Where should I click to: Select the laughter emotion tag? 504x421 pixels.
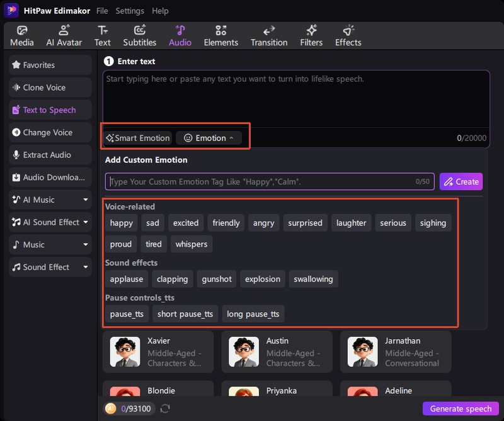pos(351,223)
